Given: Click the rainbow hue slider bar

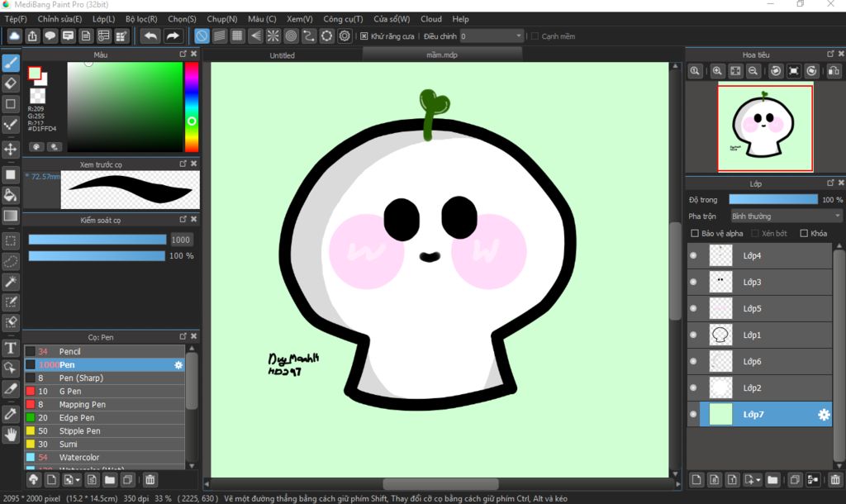Looking at the screenshot, I should (192, 107).
